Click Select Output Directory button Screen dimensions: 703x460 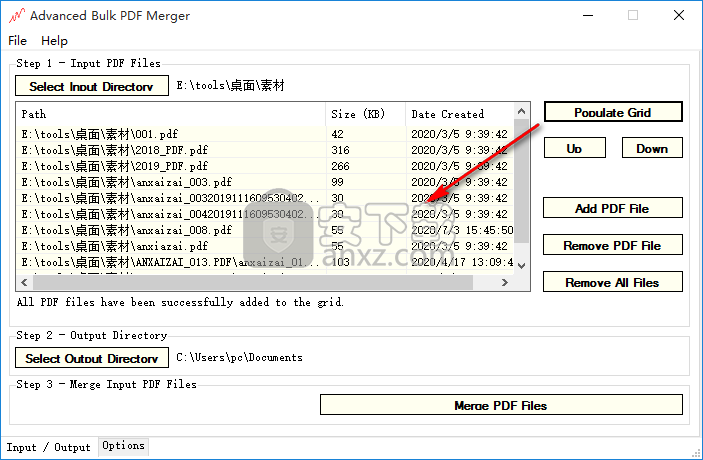tap(92, 358)
